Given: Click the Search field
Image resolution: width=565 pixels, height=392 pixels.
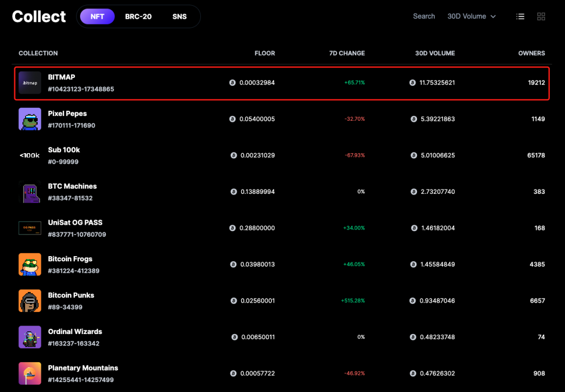Looking at the screenshot, I should (x=424, y=16).
